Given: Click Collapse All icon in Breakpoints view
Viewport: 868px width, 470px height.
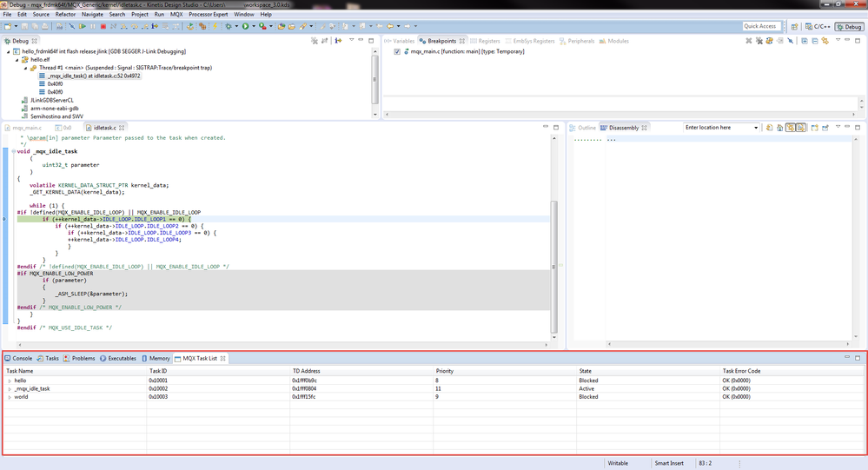Looking at the screenshot, I should tap(815, 41).
